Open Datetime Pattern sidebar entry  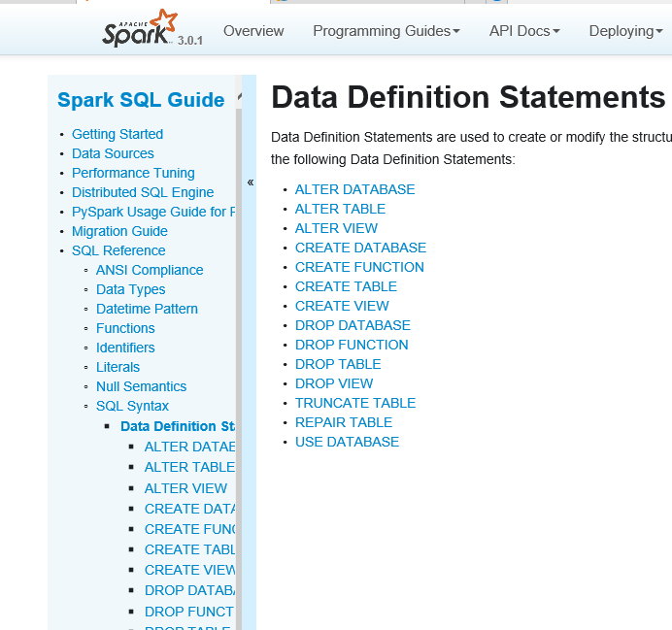click(147, 309)
